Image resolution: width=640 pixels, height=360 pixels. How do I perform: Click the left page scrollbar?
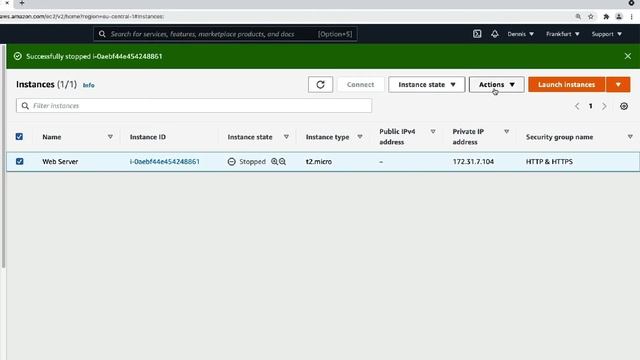pos(3,157)
